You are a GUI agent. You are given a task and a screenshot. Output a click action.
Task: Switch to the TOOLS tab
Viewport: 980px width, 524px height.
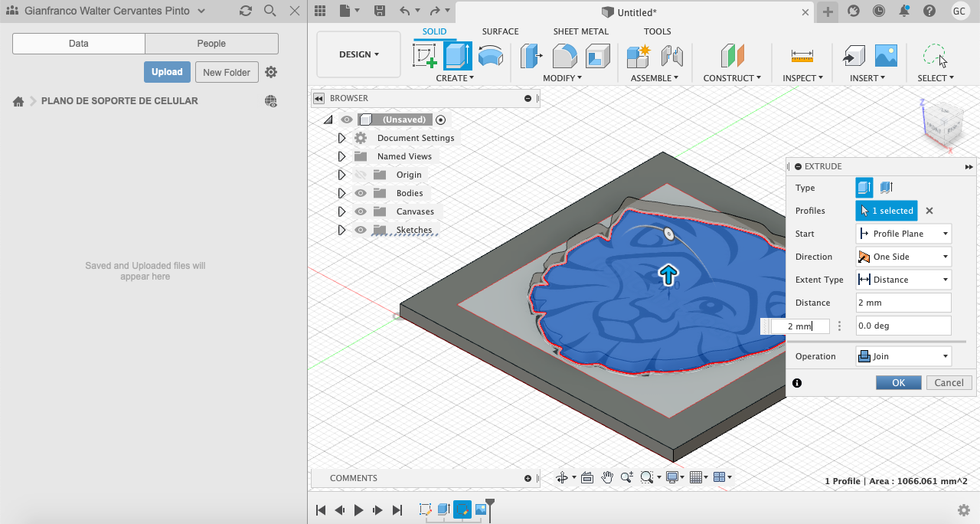click(657, 31)
